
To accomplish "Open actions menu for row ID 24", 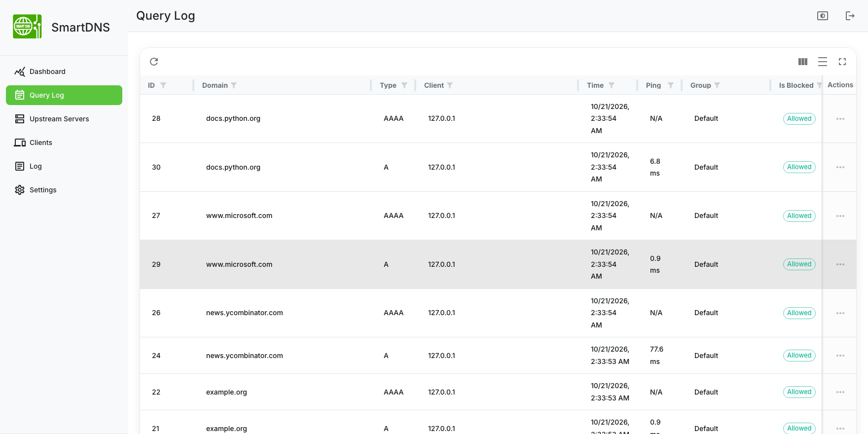I will 840,356.
